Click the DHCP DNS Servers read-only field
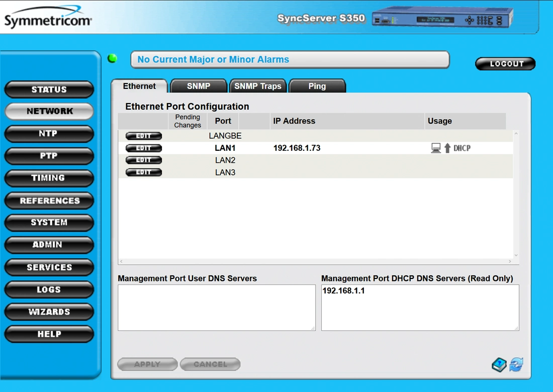This screenshot has height=392, width=553. point(420,308)
